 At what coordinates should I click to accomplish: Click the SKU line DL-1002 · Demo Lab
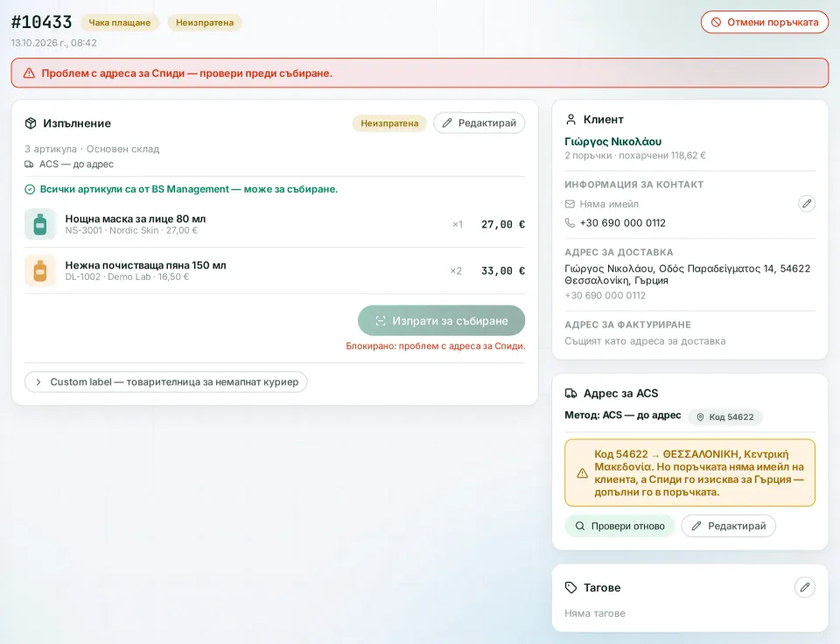[x=127, y=277]
